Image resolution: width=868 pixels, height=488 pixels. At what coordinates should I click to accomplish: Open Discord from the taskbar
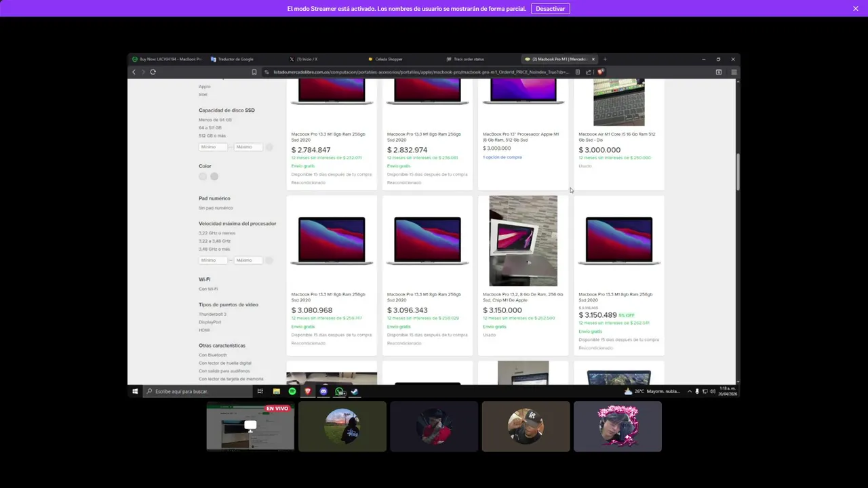(323, 391)
